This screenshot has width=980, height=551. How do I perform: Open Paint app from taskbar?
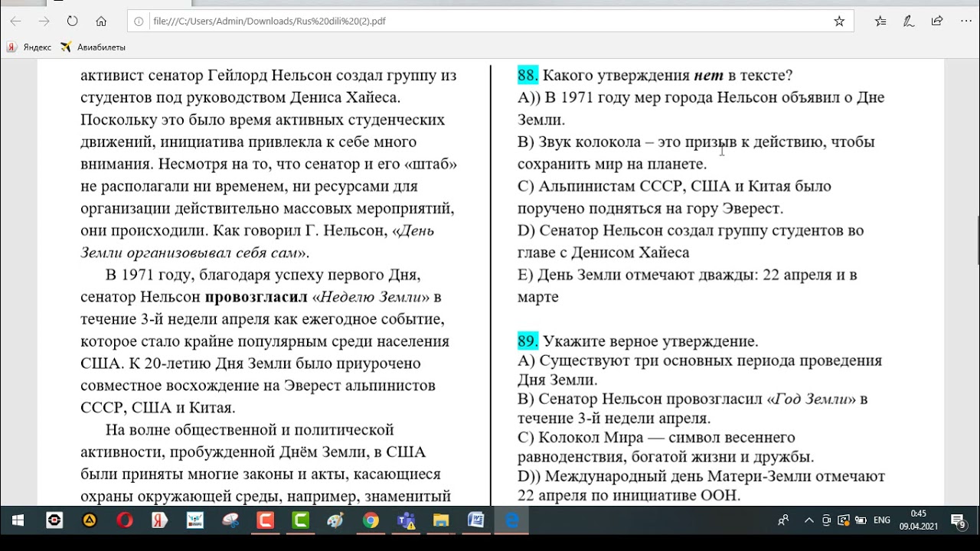336,520
